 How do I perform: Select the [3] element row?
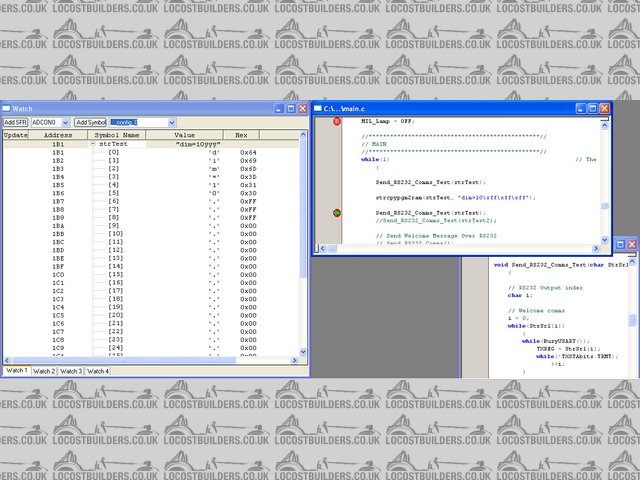tap(151, 177)
